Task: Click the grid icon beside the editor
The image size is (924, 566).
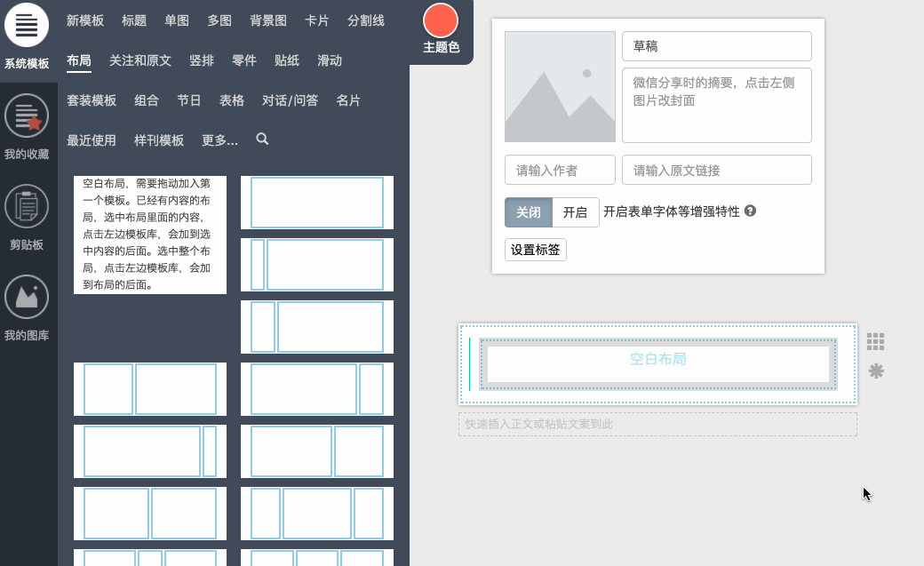Action: [x=876, y=341]
